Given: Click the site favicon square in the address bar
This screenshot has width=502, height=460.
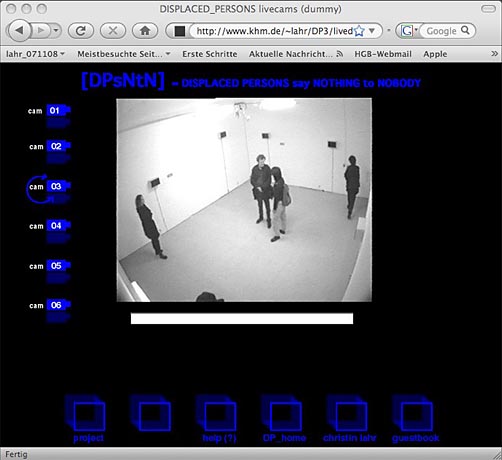Looking at the screenshot, I should point(180,31).
